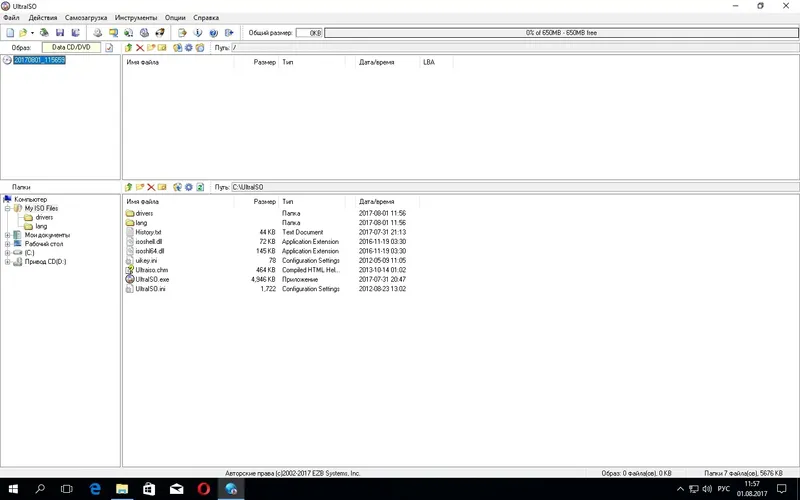Select the History.txt file
Image resolution: width=800 pixels, height=500 pixels.
(x=148, y=232)
